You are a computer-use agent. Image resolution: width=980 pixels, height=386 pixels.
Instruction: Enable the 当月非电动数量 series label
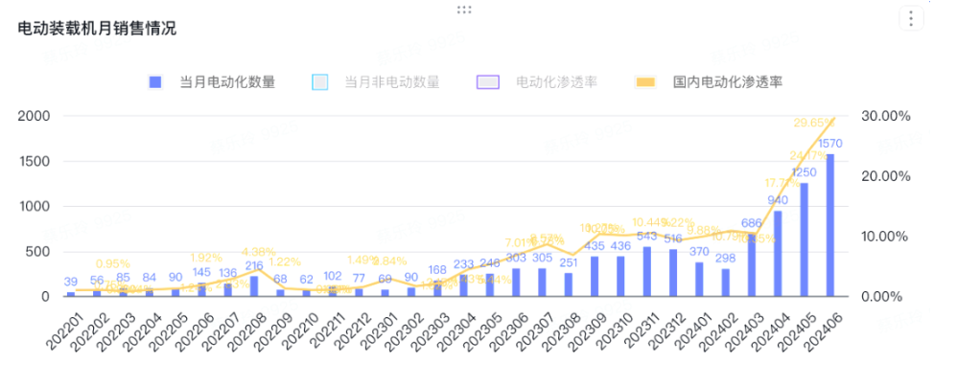391,82
